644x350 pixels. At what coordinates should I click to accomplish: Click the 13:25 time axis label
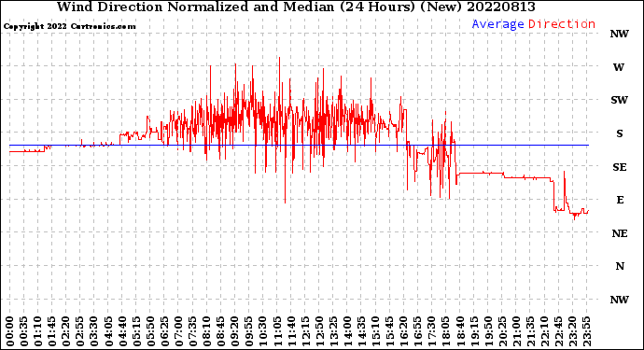click(332, 331)
